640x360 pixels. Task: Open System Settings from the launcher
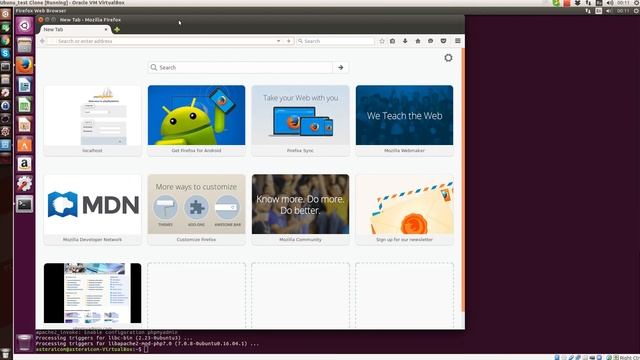click(x=24, y=184)
